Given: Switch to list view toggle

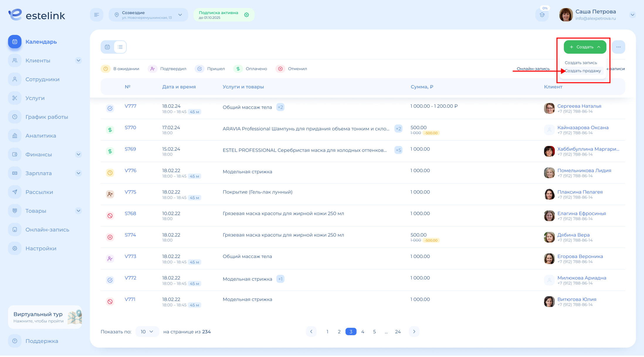Looking at the screenshot, I should click(x=120, y=47).
